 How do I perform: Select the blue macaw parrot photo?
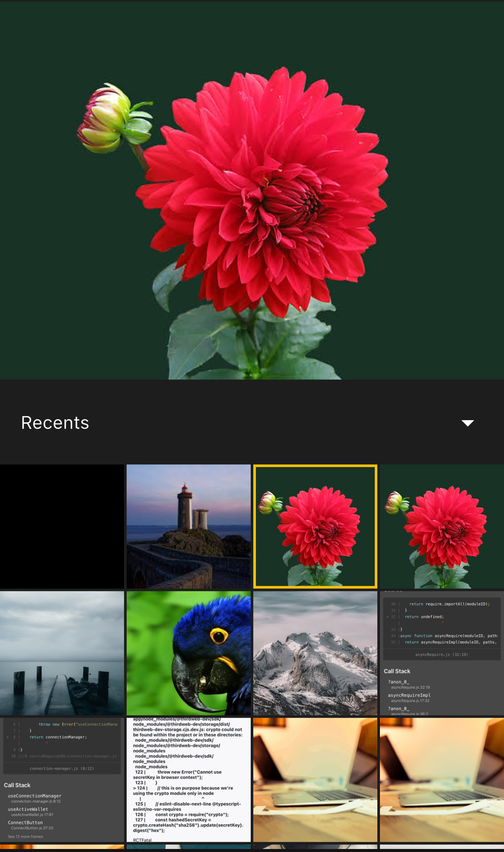pos(189,653)
